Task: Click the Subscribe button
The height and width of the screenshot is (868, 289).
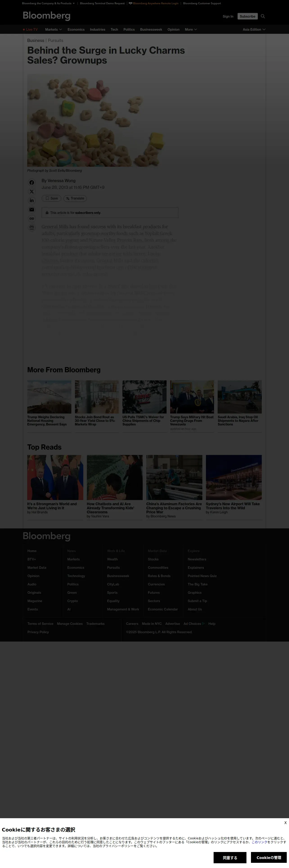Action: point(248,16)
